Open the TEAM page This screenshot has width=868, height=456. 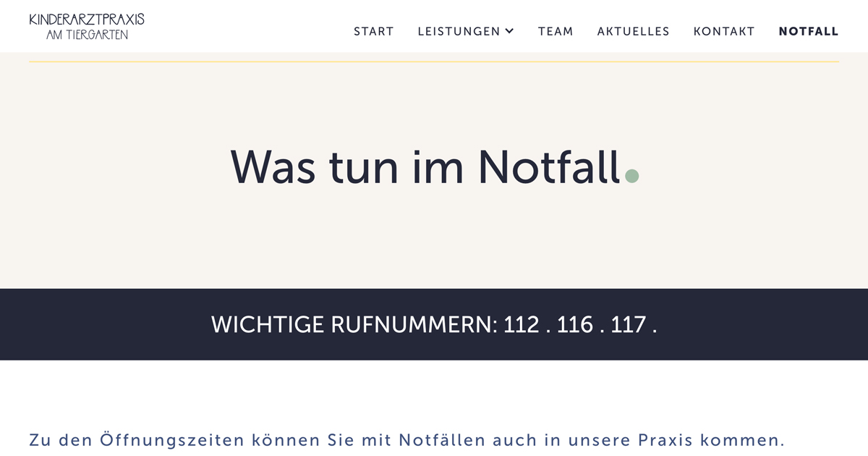pyautogui.click(x=555, y=31)
